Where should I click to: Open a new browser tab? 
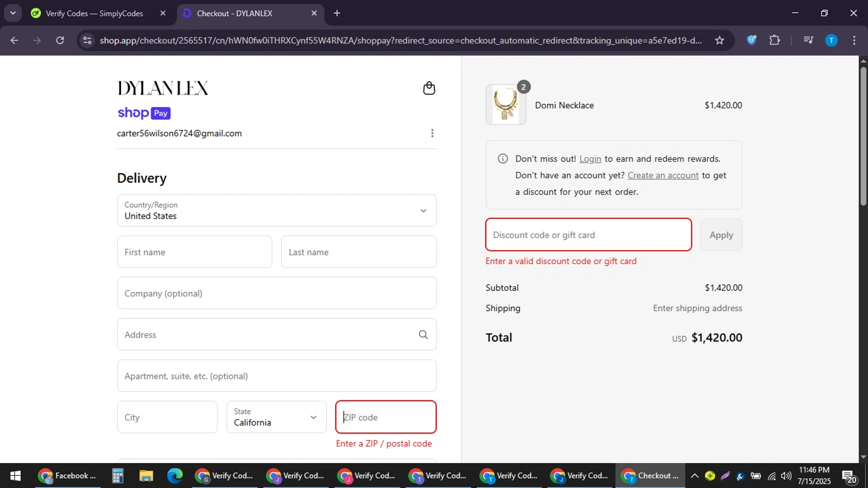pos(337,13)
